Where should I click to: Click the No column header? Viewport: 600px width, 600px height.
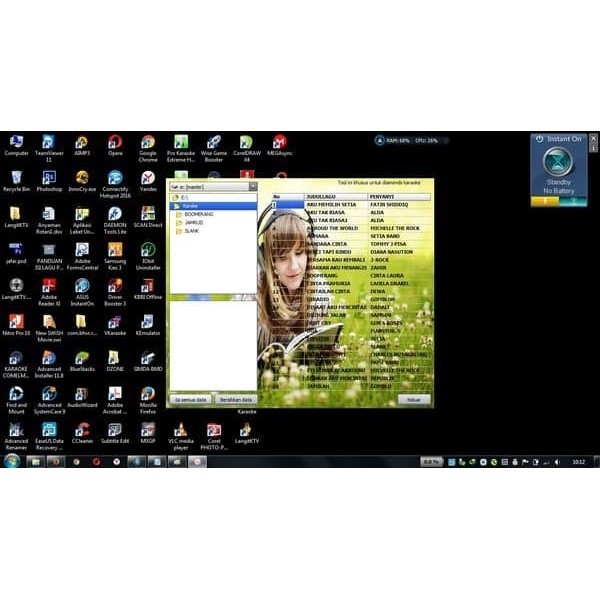(288, 197)
